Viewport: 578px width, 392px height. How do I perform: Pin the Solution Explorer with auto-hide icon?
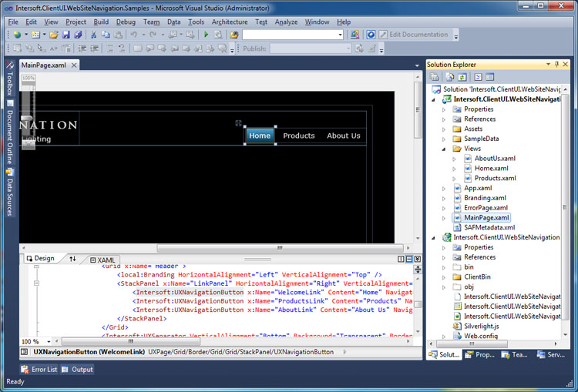coord(557,64)
